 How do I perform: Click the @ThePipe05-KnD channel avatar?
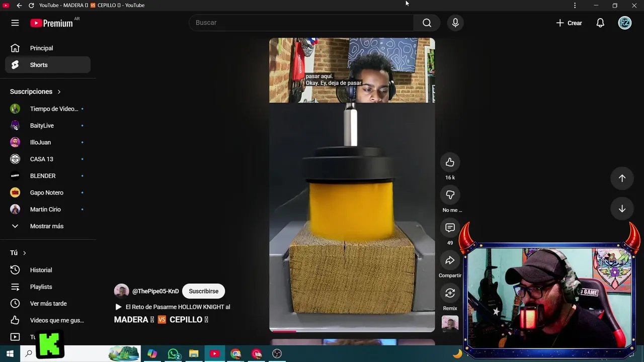[121, 291]
